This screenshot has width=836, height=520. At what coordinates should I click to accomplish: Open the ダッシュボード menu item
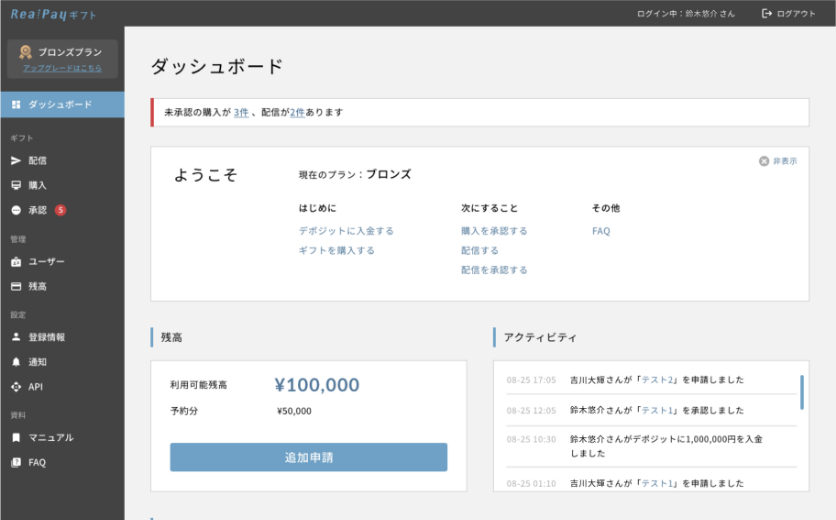[62, 105]
